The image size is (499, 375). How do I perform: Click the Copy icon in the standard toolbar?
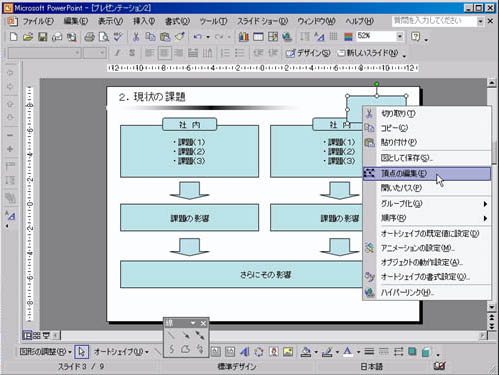150,36
